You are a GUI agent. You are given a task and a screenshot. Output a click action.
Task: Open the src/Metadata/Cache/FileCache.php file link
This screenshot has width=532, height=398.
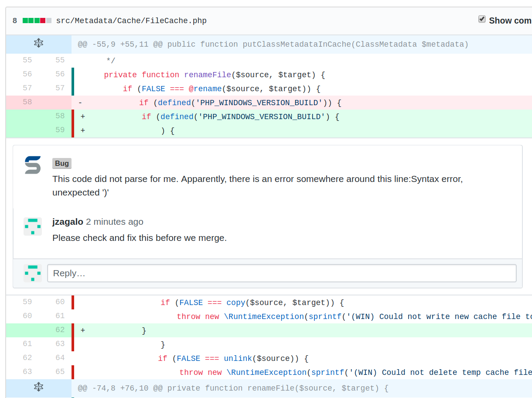click(x=131, y=21)
